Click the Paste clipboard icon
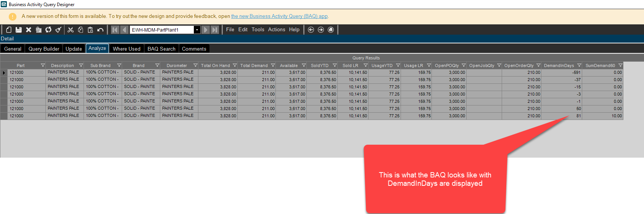 [90, 30]
